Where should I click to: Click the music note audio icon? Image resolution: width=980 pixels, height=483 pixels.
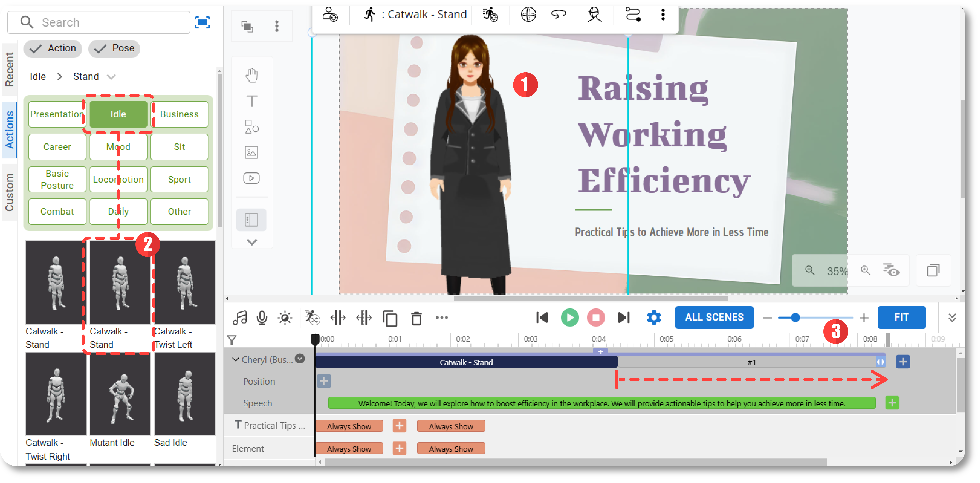[240, 318]
